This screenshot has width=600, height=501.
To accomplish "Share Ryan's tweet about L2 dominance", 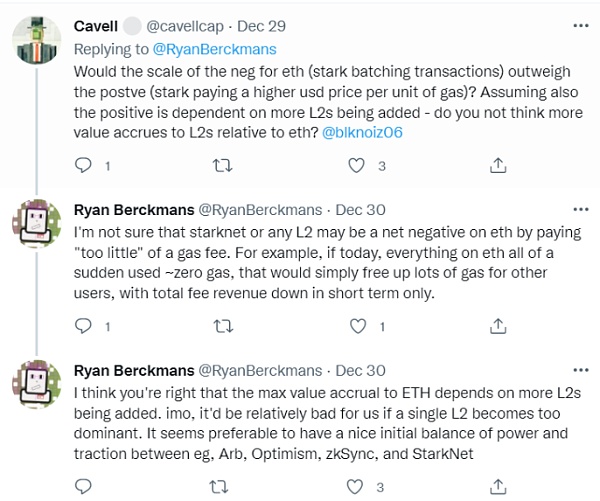I will [x=497, y=487].
